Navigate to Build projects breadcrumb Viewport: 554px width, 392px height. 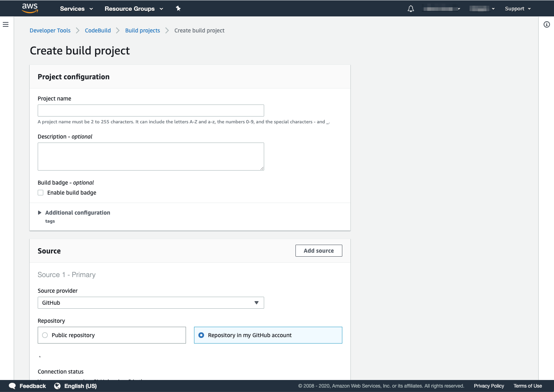(x=142, y=30)
